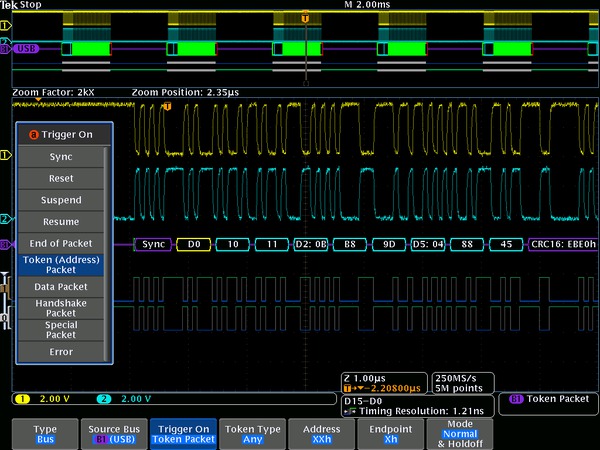Click the multipurpose knob 'a' icon in Trigger On header
The width and height of the screenshot is (600, 450).
[x=34, y=134]
